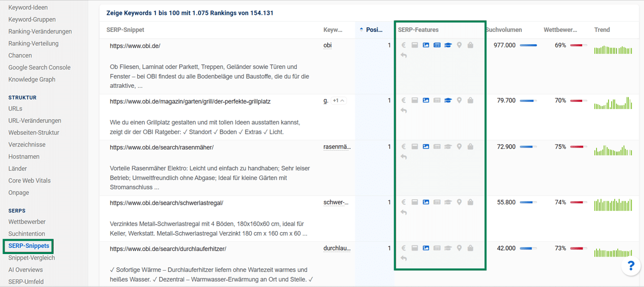Expand the +1 keywords badge in grillplatz row
644x287 pixels.
(338, 101)
